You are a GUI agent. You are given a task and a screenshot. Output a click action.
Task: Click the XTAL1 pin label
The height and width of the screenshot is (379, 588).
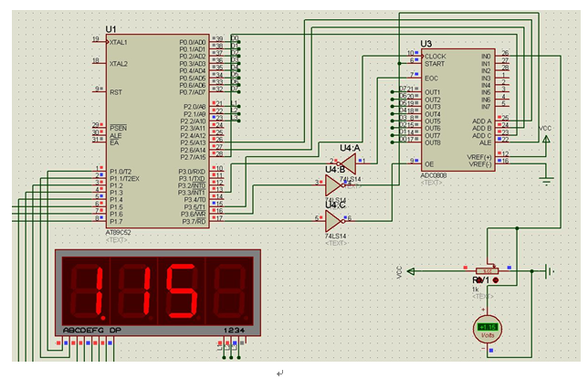pos(119,42)
